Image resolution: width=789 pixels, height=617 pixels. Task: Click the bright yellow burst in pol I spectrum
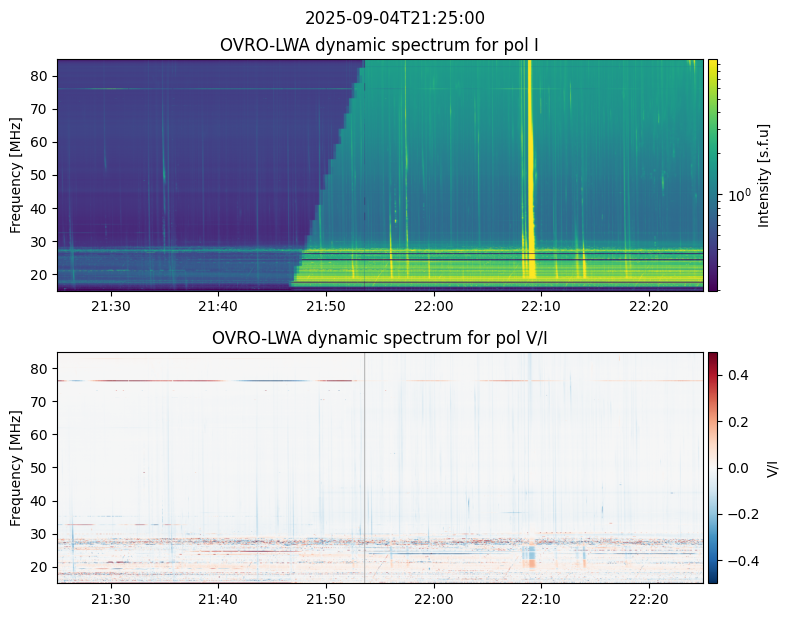530,170
